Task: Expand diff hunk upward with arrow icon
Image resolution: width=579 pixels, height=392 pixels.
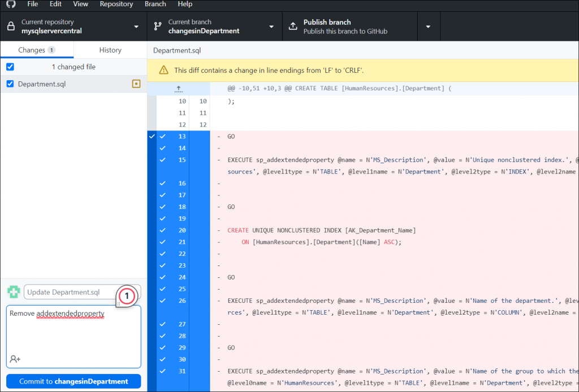Action: click(x=178, y=89)
